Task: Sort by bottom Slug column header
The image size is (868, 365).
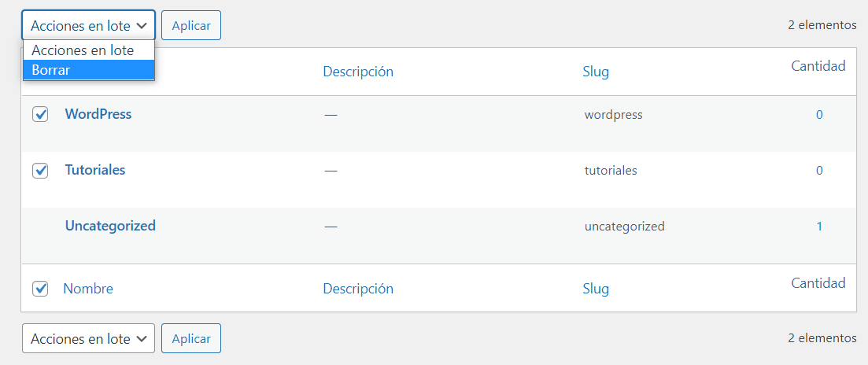Action: [x=596, y=289]
